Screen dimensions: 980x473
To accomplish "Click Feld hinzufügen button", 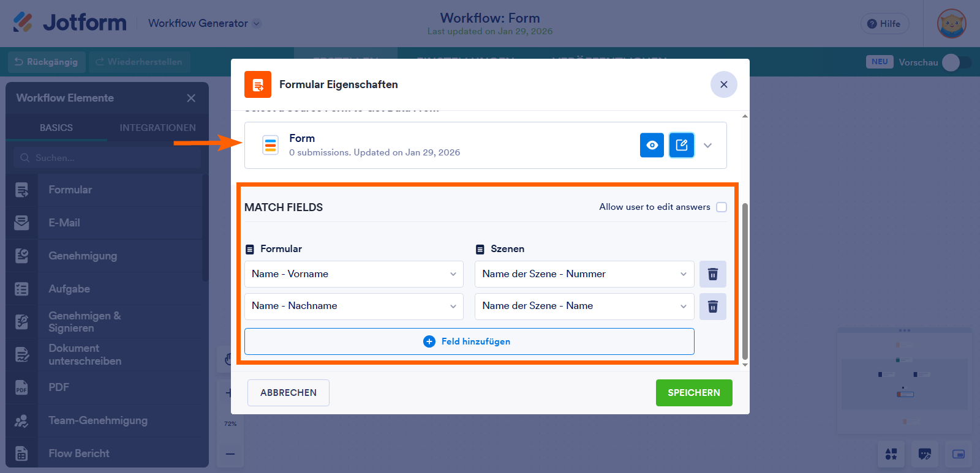I will [469, 341].
